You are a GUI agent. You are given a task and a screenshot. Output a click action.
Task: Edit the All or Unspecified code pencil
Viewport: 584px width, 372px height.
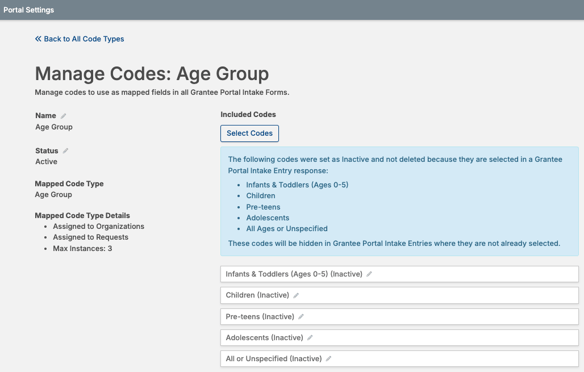click(328, 359)
